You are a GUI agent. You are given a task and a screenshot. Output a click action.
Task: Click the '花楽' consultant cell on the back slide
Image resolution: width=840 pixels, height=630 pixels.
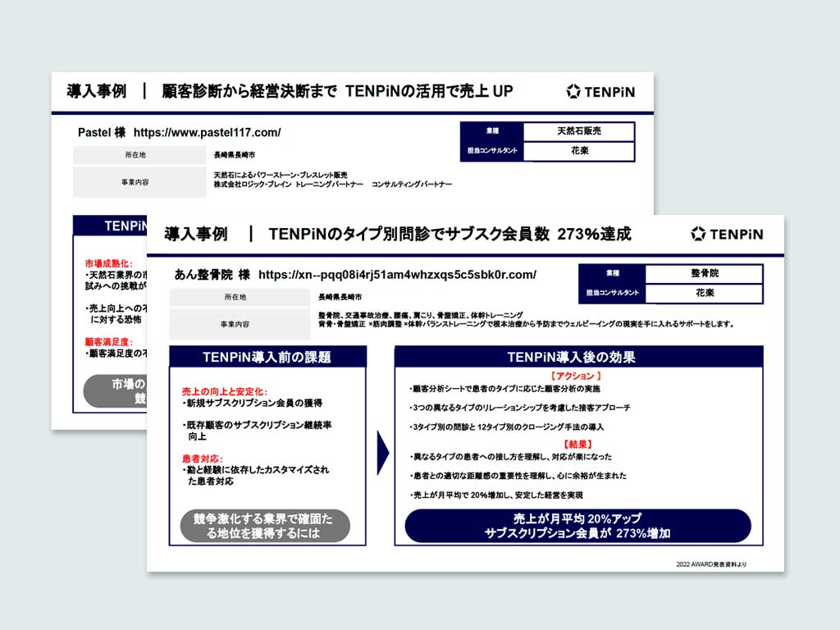click(x=578, y=151)
